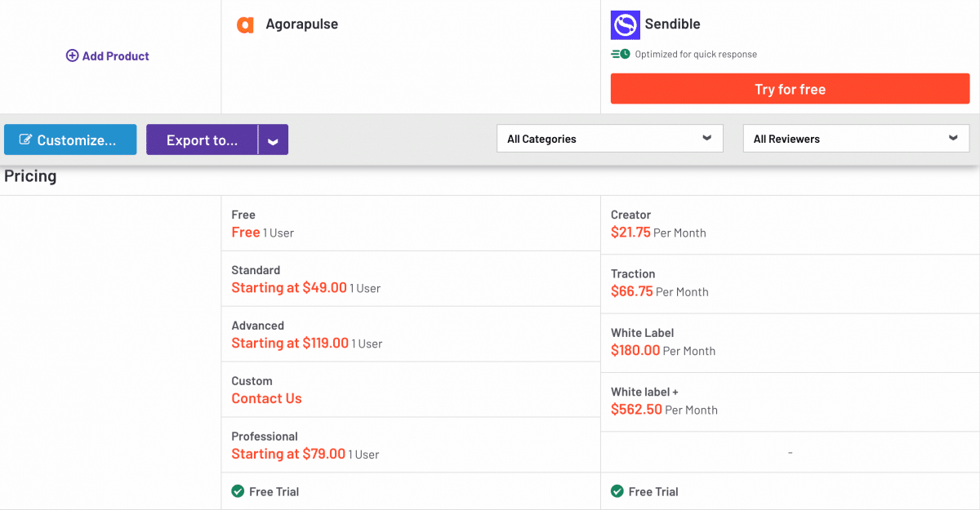Click the quick response clock icon
980x510 pixels.
pyautogui.click(x=621, y=55)
